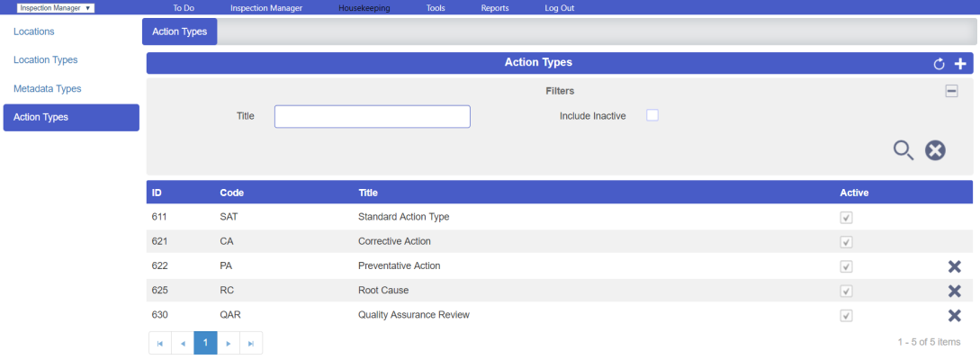Screen dimensions: 980x360
Task: Open Location Types in the sidebar
Action: point(46,60)
